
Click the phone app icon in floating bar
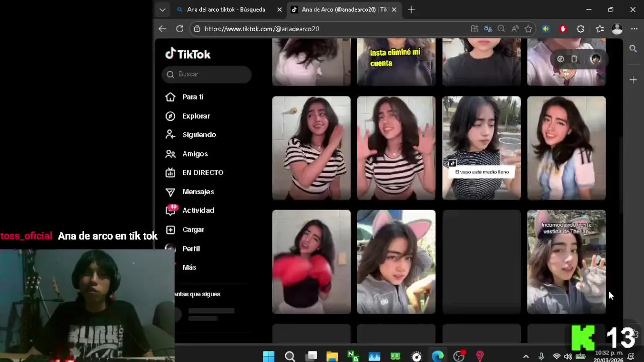pyautogui.click(x=574, y=59)
